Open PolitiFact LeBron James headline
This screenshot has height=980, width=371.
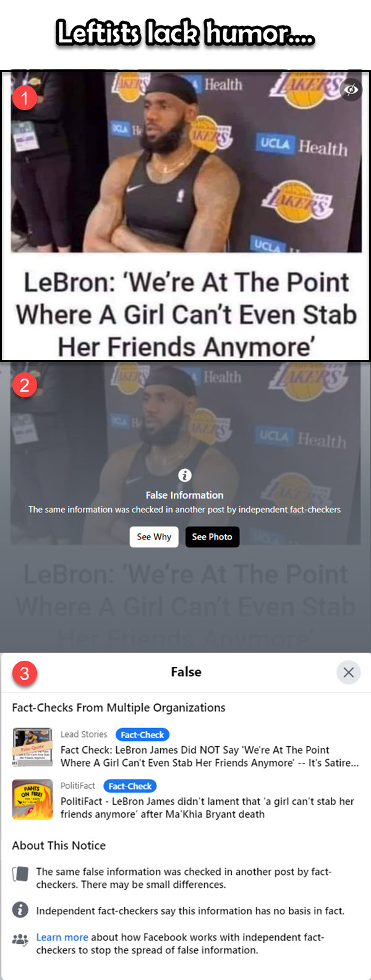click(207, 807)
